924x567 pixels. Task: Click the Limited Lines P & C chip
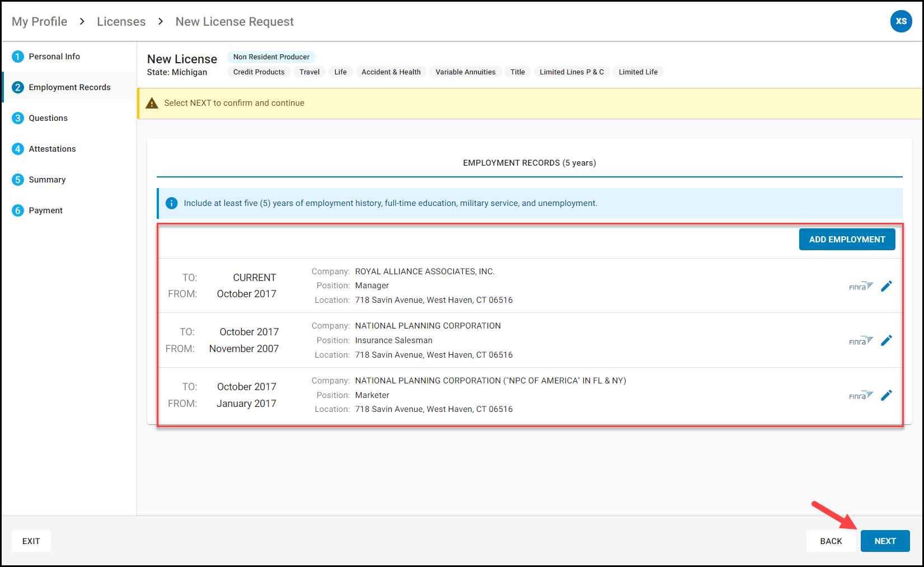click(x=571, y=72)
